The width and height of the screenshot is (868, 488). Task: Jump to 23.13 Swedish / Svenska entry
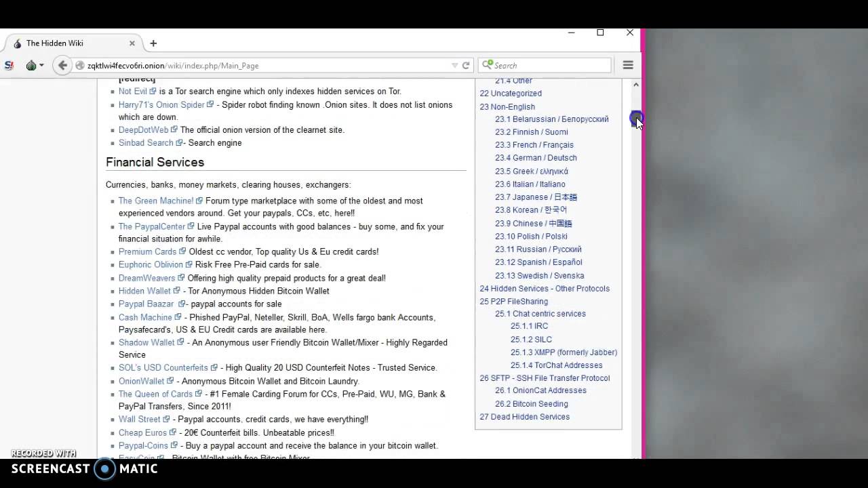(x=539, y=276)
